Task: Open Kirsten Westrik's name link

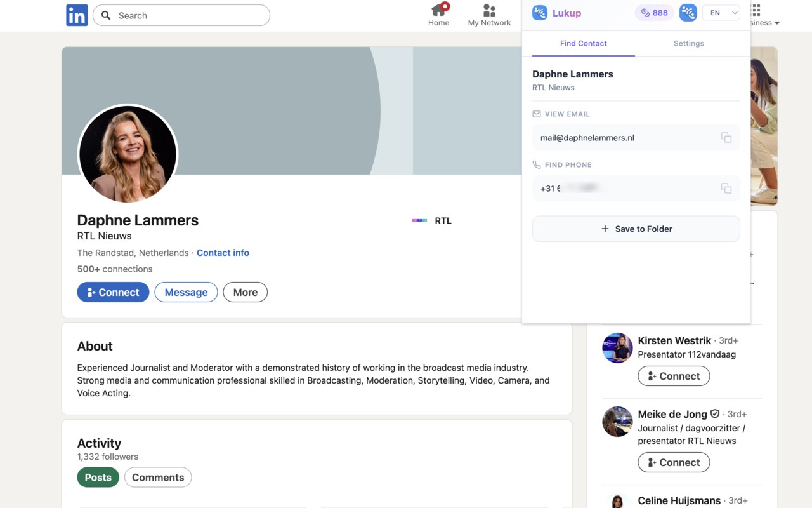Action: point(674,340)
